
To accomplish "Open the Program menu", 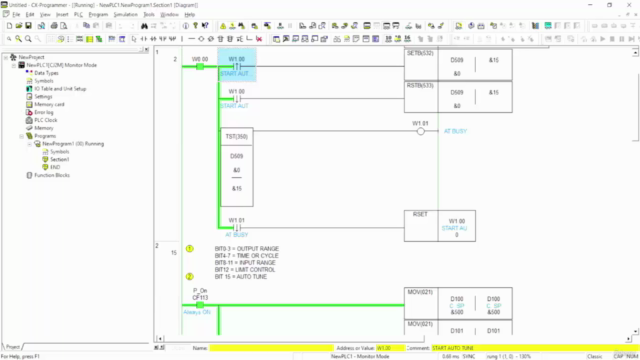I will (x=98, y=14).
